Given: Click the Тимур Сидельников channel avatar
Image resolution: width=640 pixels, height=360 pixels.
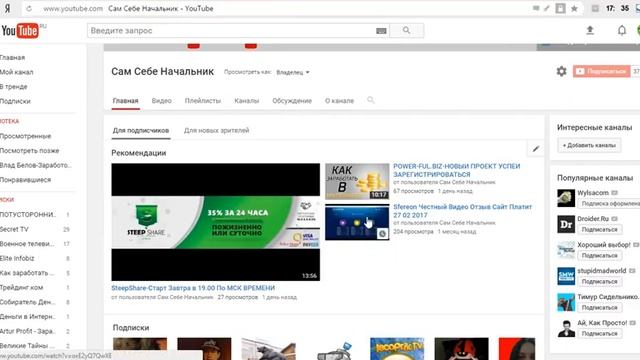Looking at the screenshot, I should click(x=566, y=302).
